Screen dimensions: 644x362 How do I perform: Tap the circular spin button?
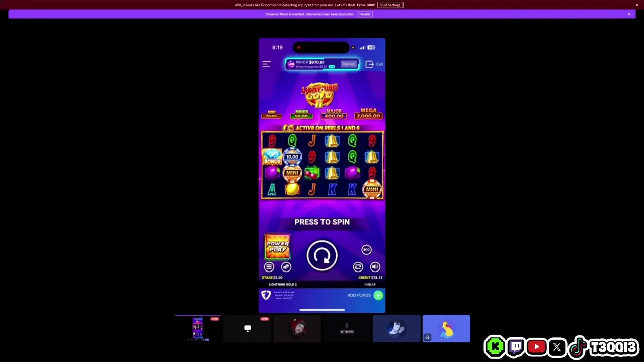click(322, 255)
